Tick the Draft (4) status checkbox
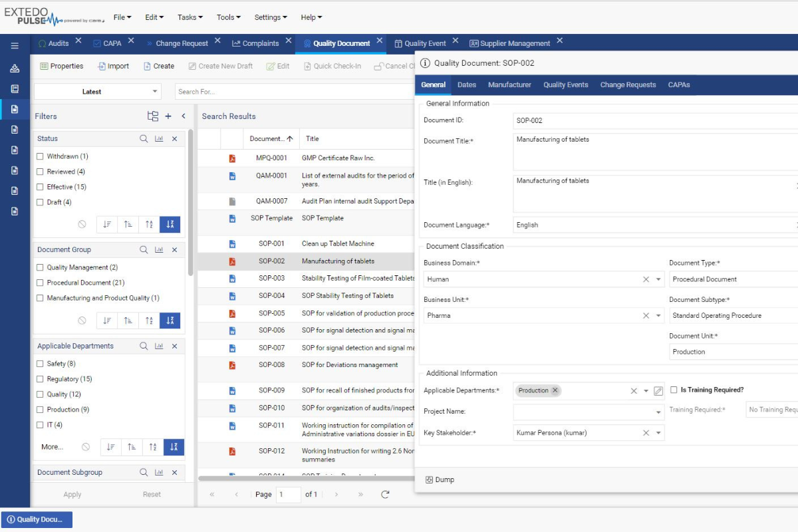The width and height of the screenshot is (798, 532). (x=40, y=203)
